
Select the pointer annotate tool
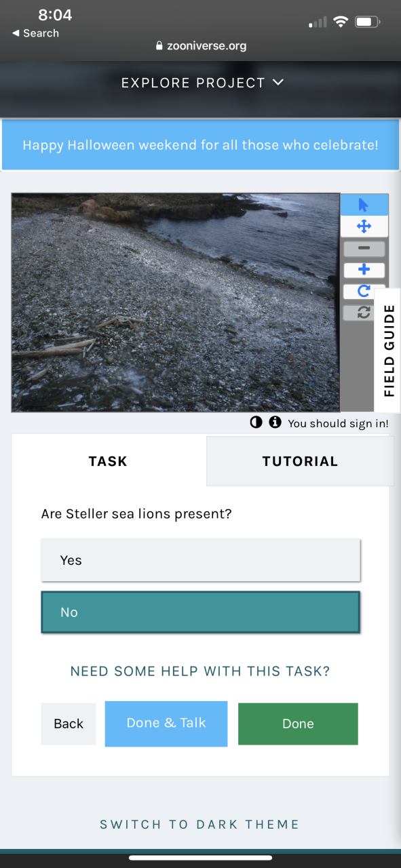[364, 205]
